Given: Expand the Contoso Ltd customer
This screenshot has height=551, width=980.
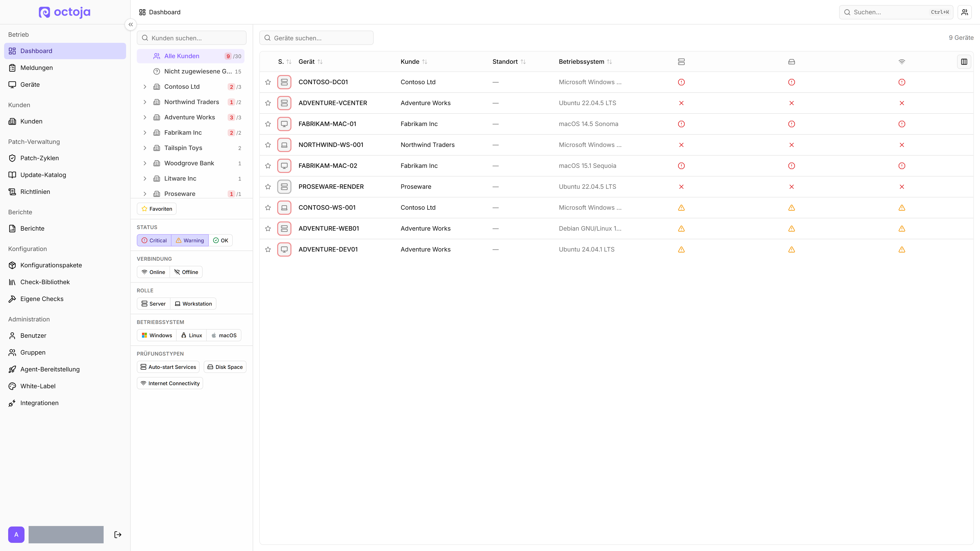Looking at the screenshot, I should (x=144, y=87).
